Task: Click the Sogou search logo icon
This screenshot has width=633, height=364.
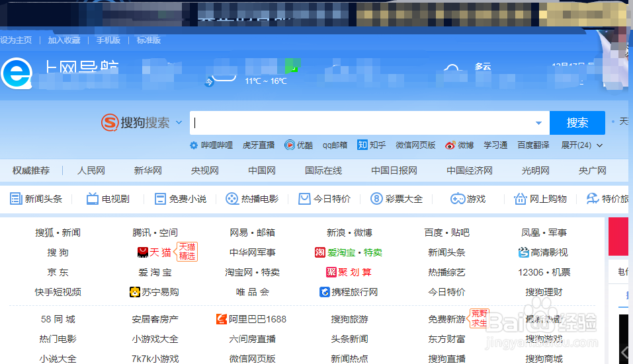Action: [110, 122]
